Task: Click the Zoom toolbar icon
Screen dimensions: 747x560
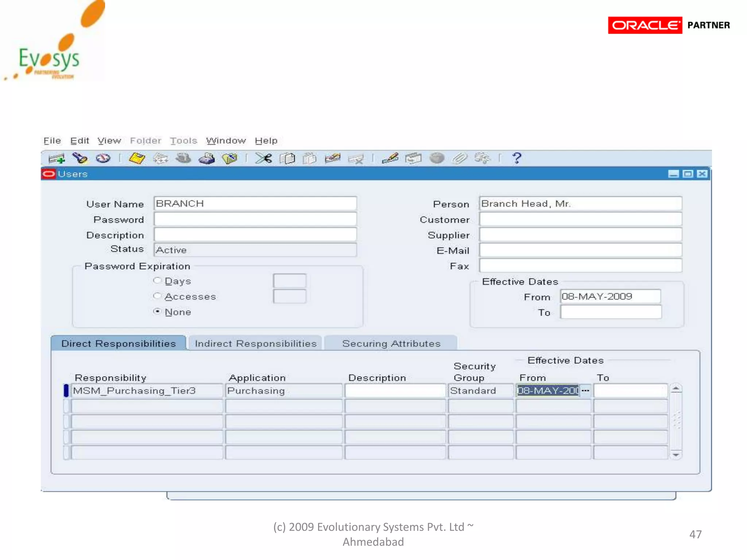Action: point(413,158)
